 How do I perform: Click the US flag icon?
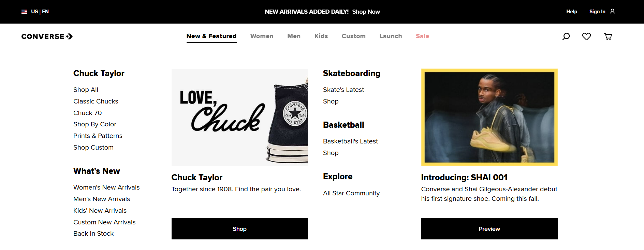[24, 12]
